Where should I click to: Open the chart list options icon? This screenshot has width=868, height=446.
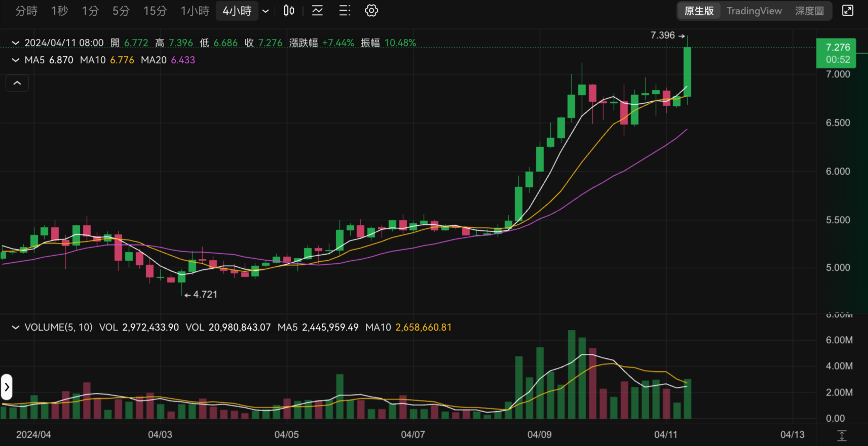coord(345,11)
